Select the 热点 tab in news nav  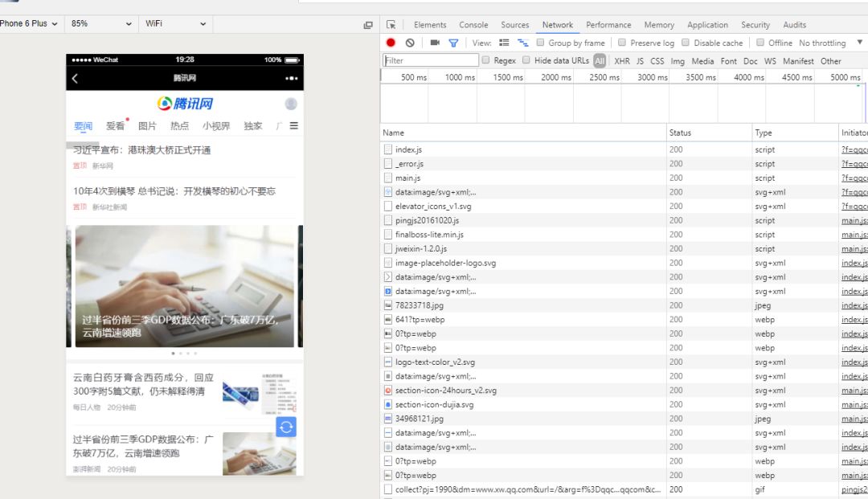click(x=179, y=125)
